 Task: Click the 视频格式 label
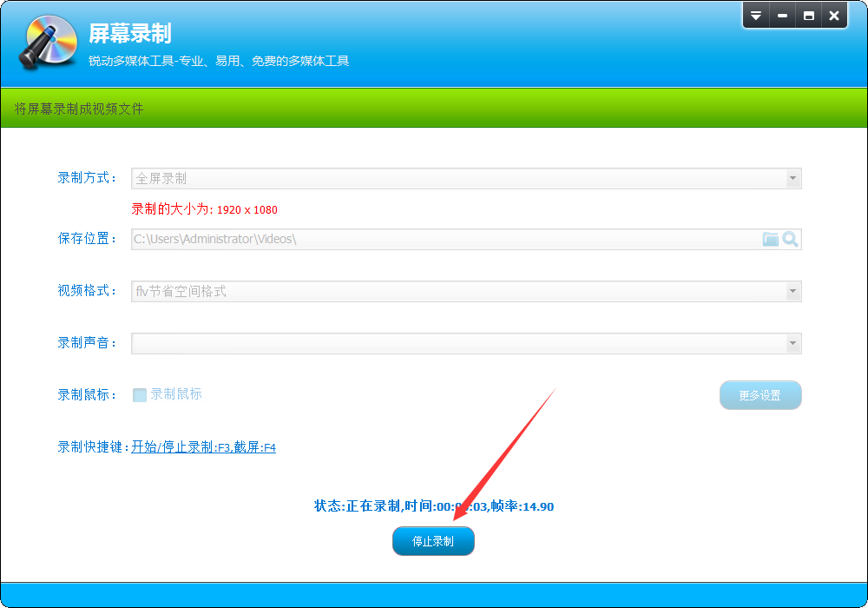click(87, 291)
